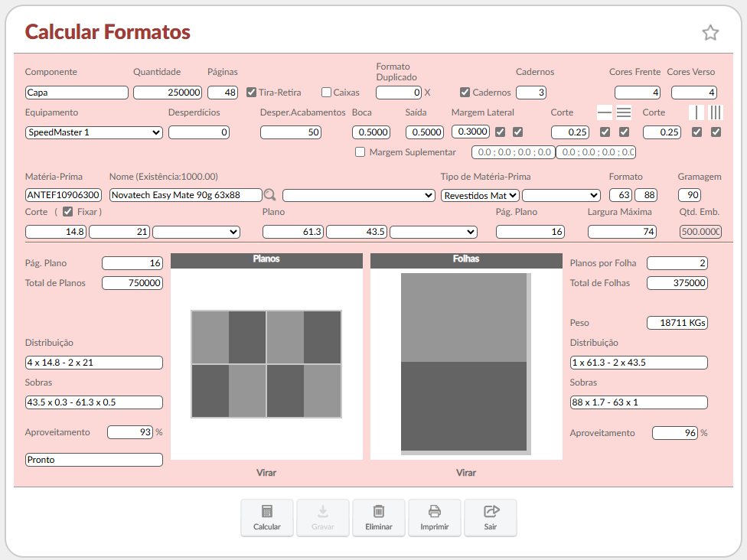Click Virar under the Planos preview
Viewport: 747px width, 560px height.
click(x=266, y=473)
